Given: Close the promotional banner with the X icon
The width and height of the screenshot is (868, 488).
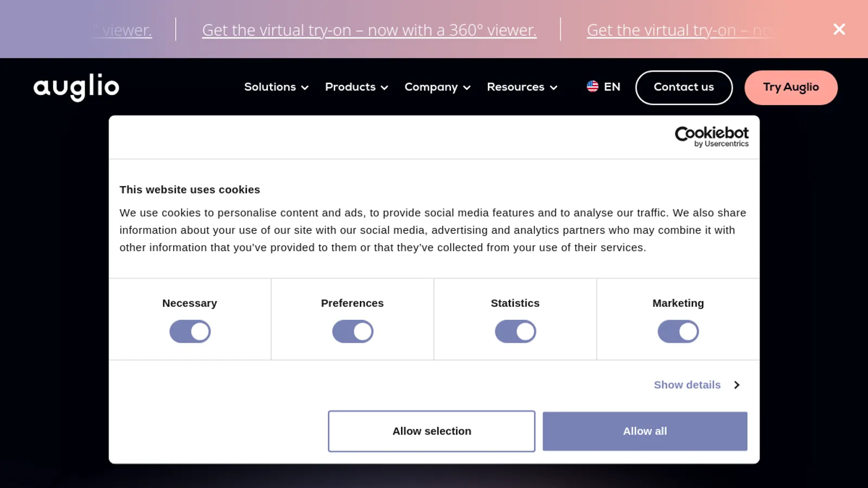Looking at the screenshot, I should click(839, 29).
